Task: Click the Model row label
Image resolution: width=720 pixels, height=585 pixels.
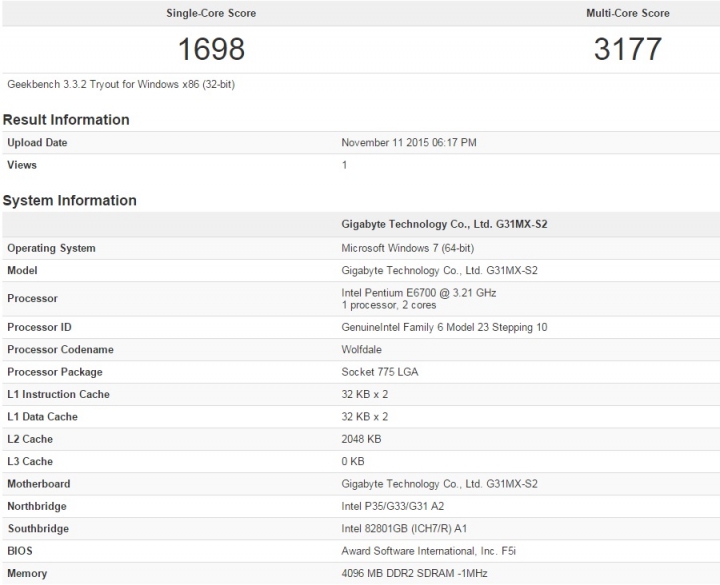Action: (x=22, y=270)
